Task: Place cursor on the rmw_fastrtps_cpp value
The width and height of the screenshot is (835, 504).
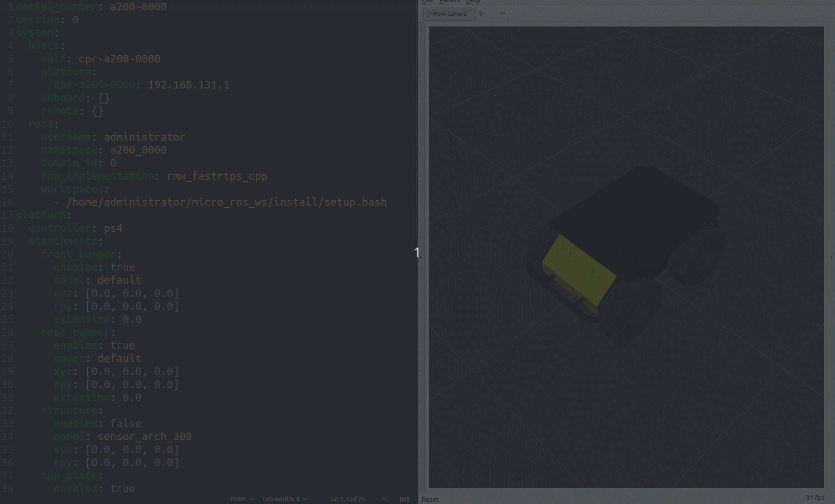Action: point(217,176)
